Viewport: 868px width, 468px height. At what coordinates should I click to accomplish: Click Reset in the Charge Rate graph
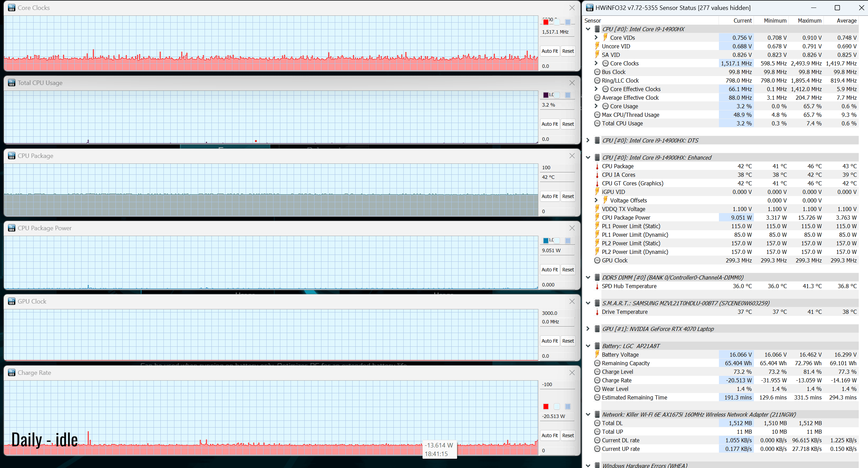(568, 435)
